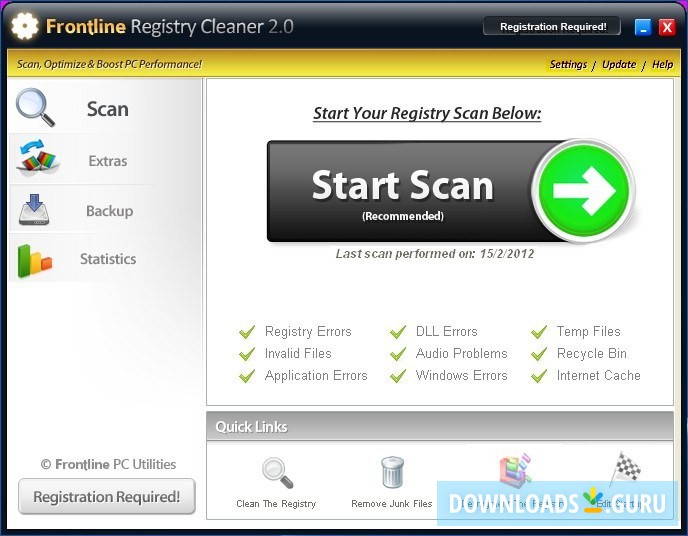Toggle the Recycle Bin checkmark
This screenshot has width=688, height=536.
click(539, 354)
